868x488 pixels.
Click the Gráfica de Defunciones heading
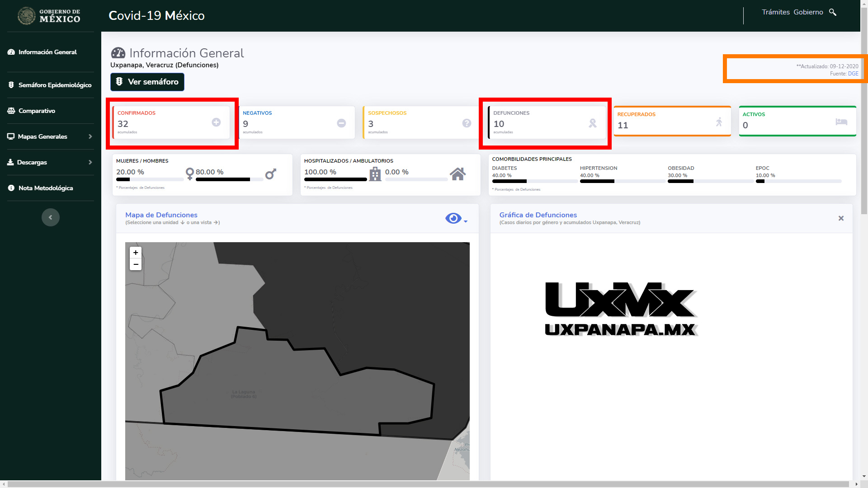[x=538, y=215]
